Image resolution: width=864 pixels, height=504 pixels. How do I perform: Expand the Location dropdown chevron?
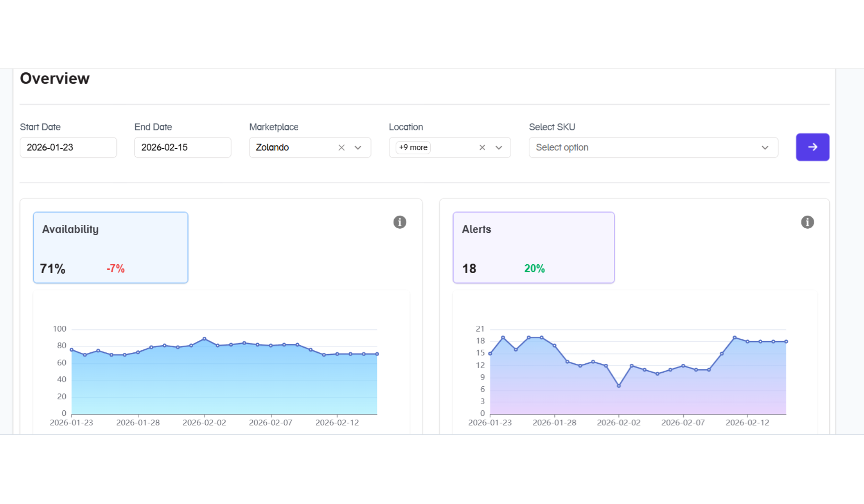point(499,147)
